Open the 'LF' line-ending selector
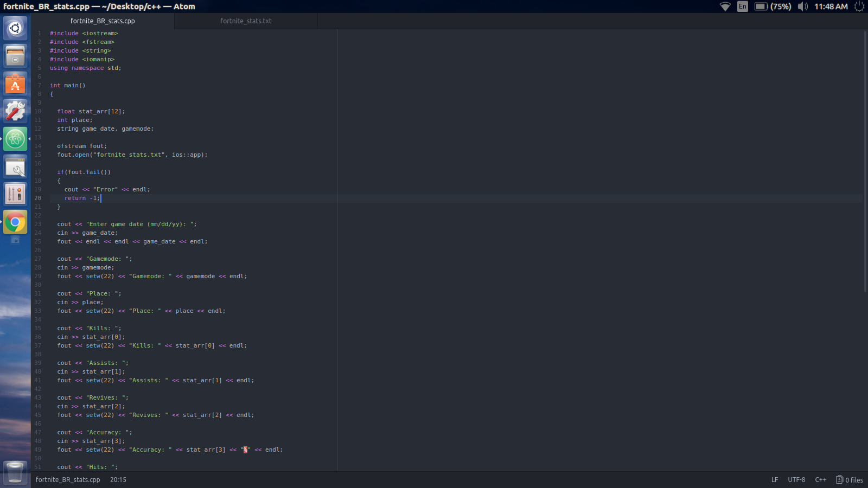Image resolution: width=868 pixels, height=488 pixels. pos(775,479)
